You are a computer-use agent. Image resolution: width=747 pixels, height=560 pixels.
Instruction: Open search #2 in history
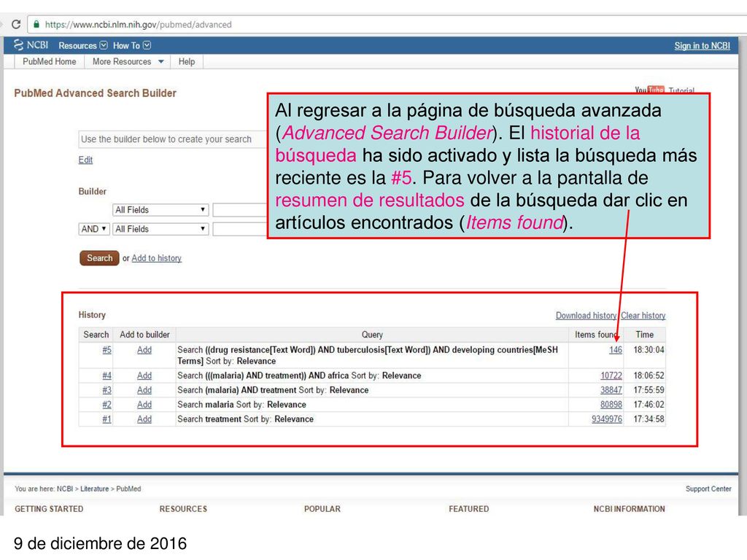(x=107, y=405)
